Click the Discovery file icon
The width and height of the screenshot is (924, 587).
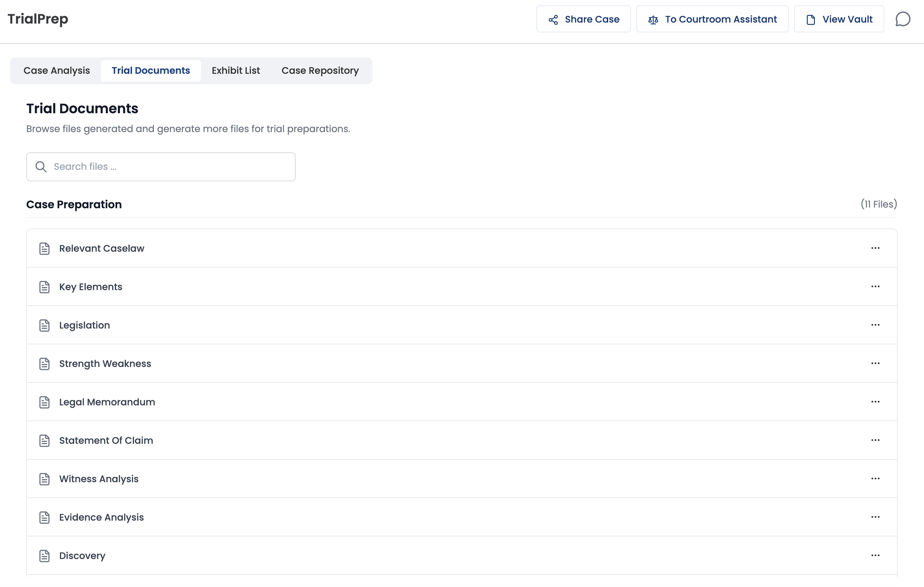point(44,556)
